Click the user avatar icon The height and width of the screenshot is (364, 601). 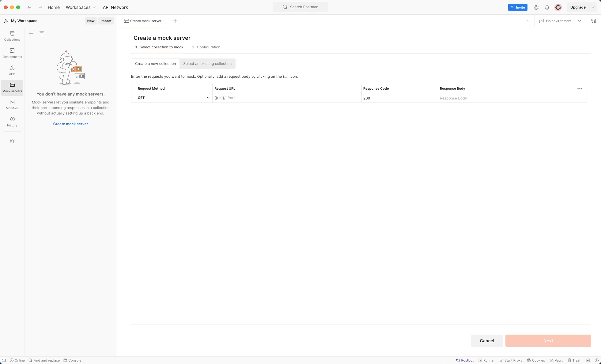click(558, 7)
